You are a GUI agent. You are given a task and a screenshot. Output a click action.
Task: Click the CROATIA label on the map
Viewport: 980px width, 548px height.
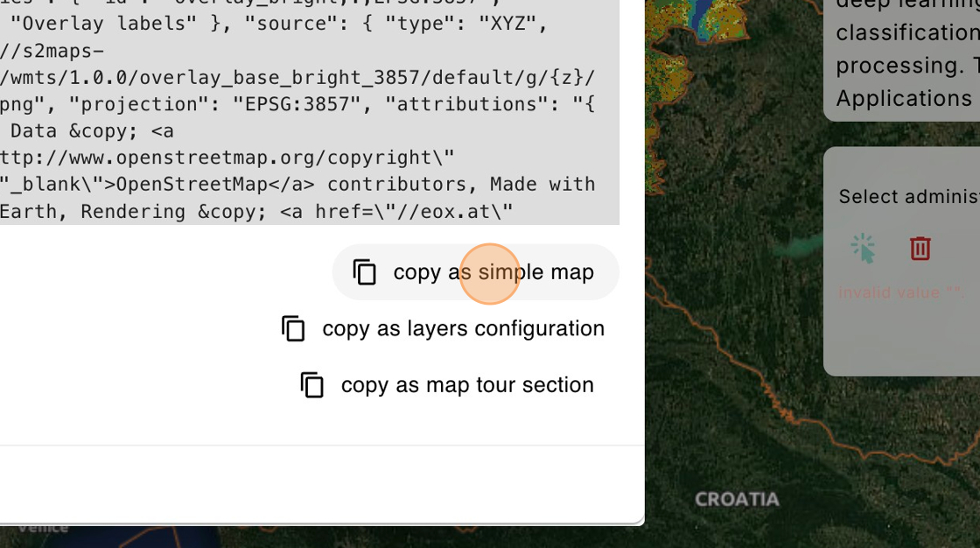click(x=736, y=499)
